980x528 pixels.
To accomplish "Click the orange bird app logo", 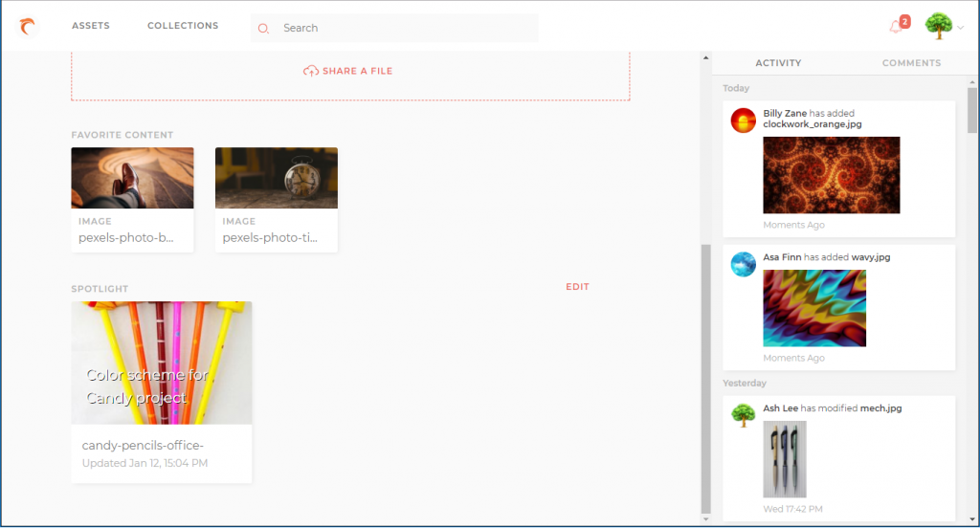I will click(x=27, y=26).
